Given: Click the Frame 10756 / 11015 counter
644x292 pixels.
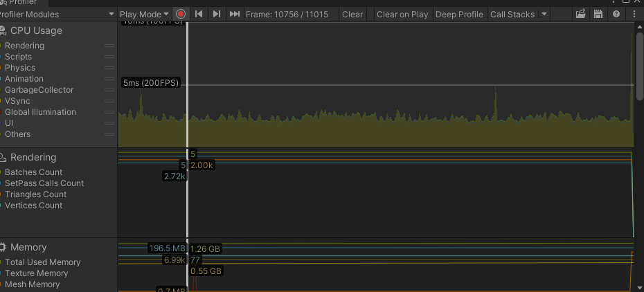Looking at the screenshot, I should (287, 14).
